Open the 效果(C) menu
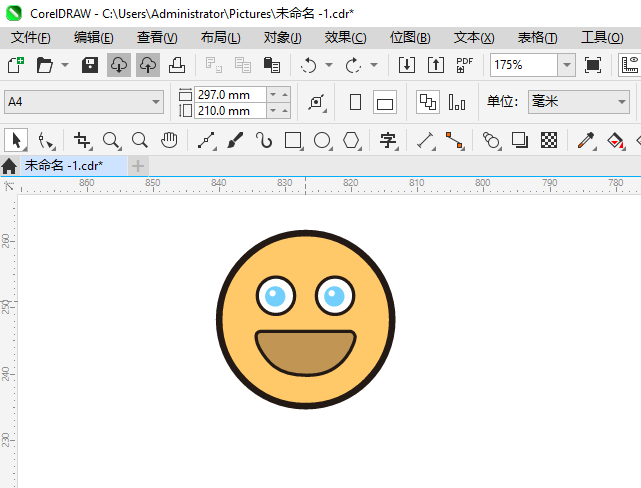 [345, 37]
